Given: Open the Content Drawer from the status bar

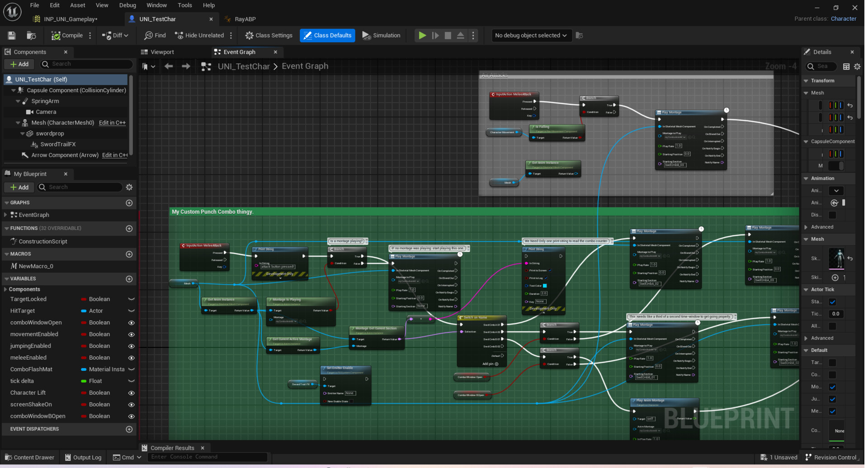Looking at the screenshot, I should click(29, 457).
